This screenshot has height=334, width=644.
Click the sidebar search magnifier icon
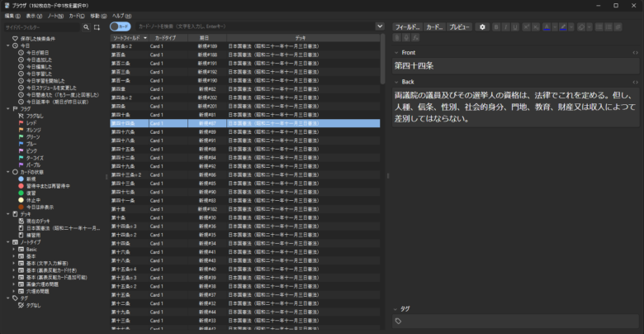(x=86, y=27)
